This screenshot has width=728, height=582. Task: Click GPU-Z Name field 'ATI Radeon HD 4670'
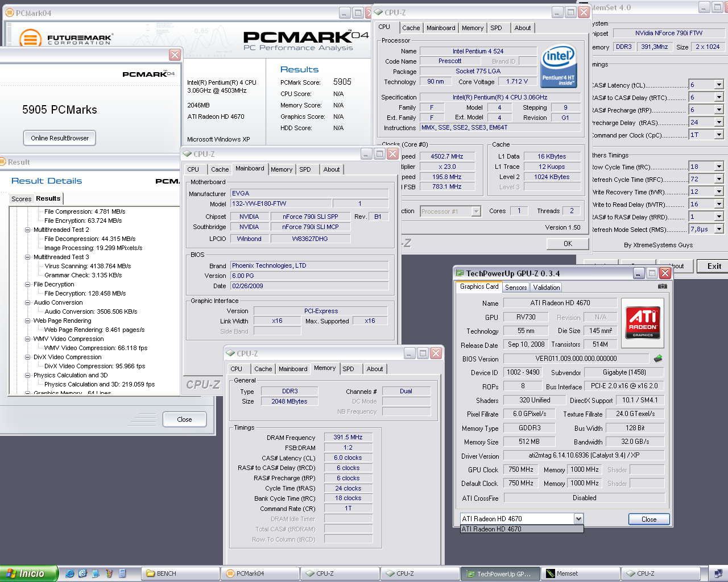pyautogui.click(x=560, y=303)
